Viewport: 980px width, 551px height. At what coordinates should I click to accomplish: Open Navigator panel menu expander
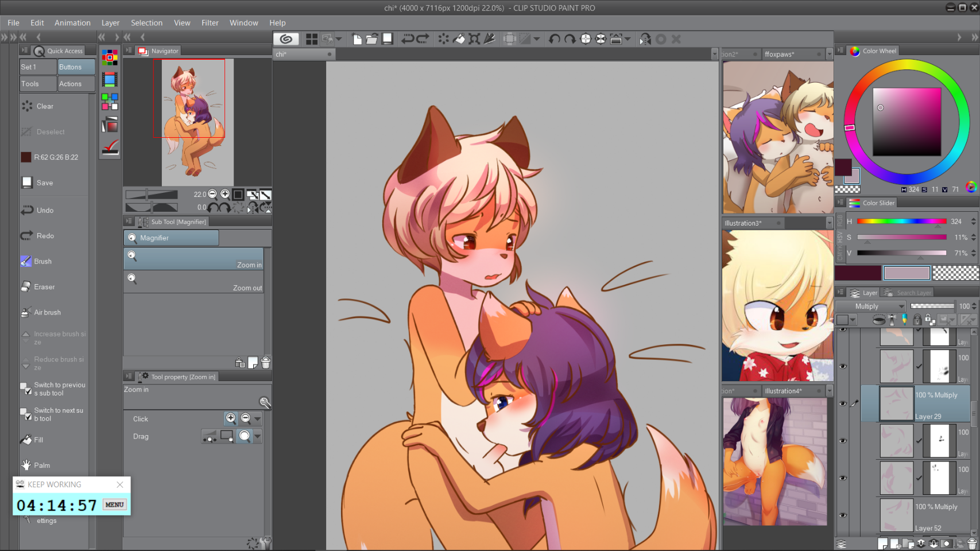129,51
